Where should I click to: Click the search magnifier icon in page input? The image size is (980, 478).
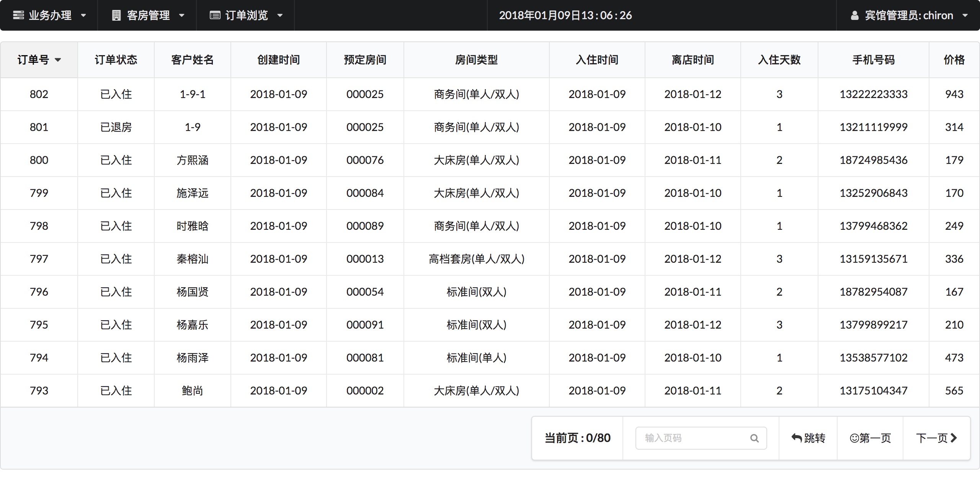[x=754, y=438]
